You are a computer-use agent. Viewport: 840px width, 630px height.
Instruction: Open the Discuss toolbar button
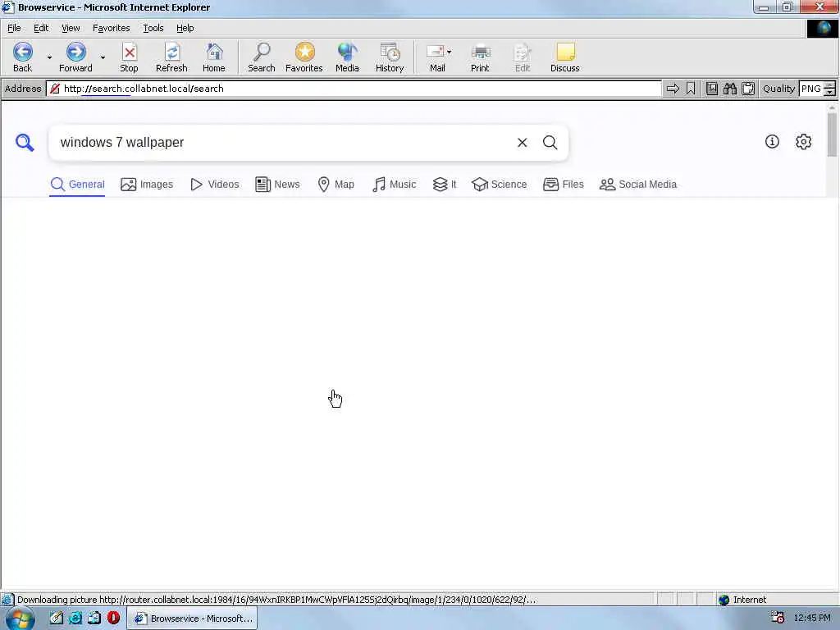click(x=564, y=57)
